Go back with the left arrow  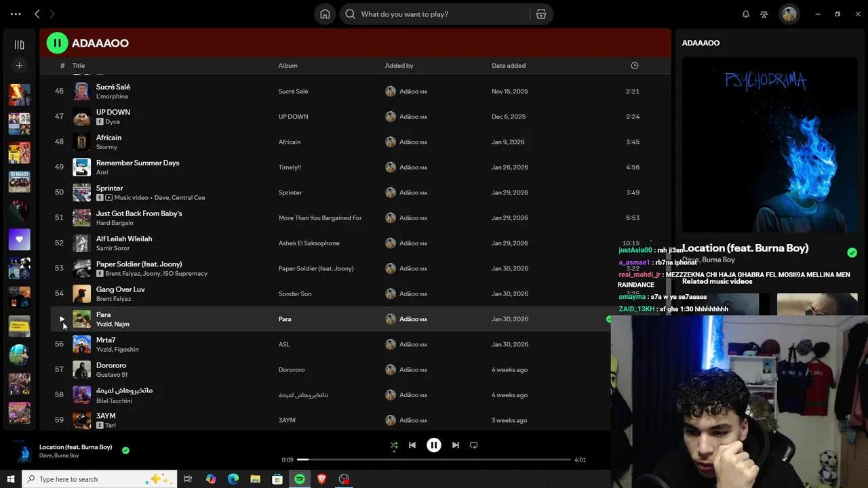tap(37, 14)
